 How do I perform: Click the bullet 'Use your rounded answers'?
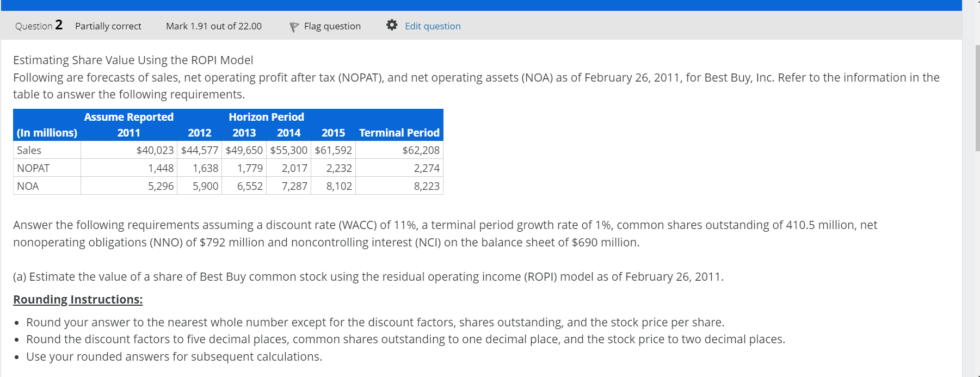pos(174,356)
